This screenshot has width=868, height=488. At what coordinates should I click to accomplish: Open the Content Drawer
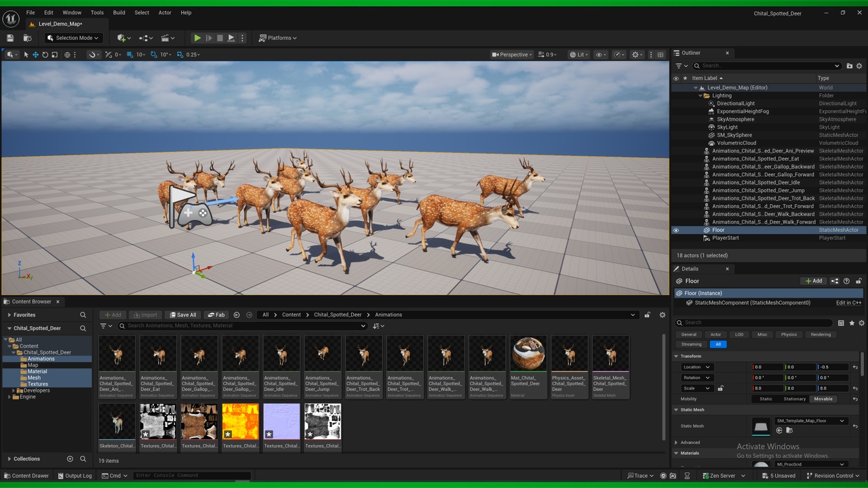click(26, 476)
